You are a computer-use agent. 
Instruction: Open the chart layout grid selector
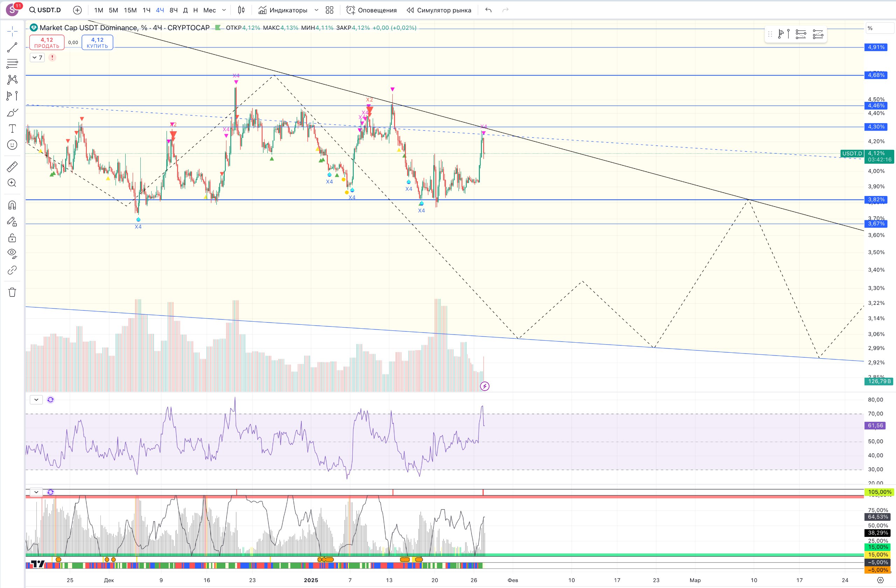329,10
